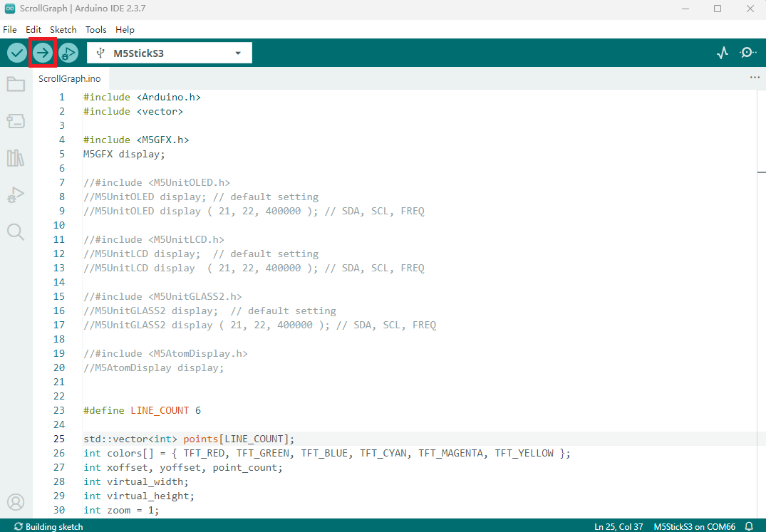Click M5StickS3 on COM66 in status bar

point(694,526)
